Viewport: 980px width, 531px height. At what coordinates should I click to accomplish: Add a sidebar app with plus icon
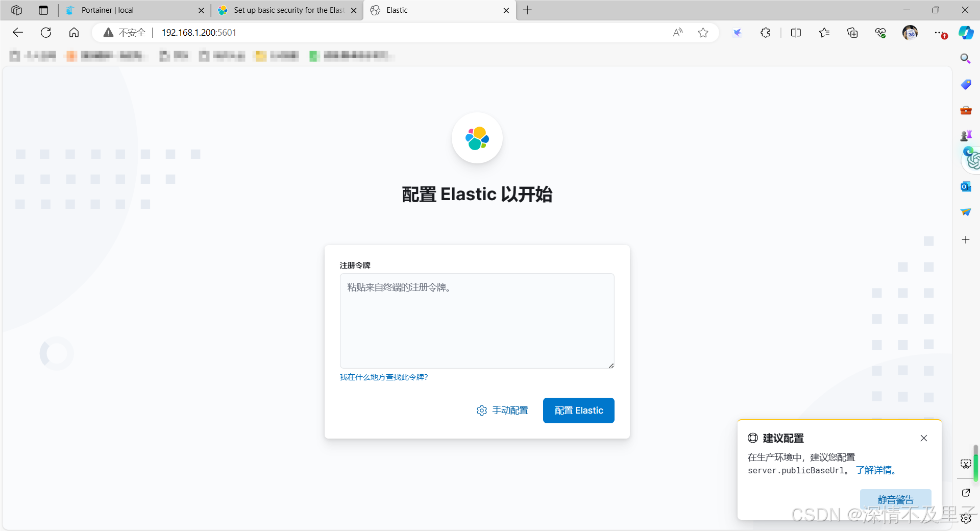click(x=966, y=239)
